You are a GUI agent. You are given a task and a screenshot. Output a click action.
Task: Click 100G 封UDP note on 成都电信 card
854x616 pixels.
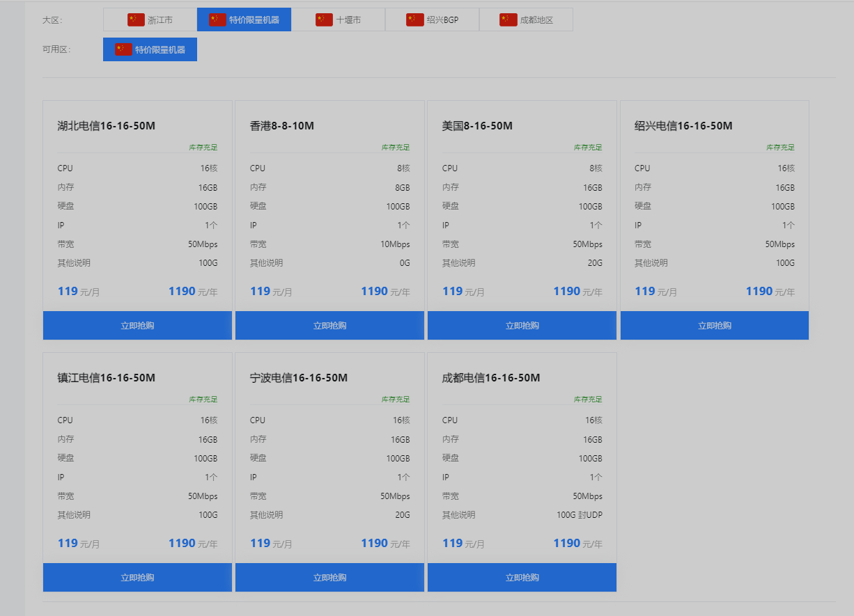click(580, 515)
